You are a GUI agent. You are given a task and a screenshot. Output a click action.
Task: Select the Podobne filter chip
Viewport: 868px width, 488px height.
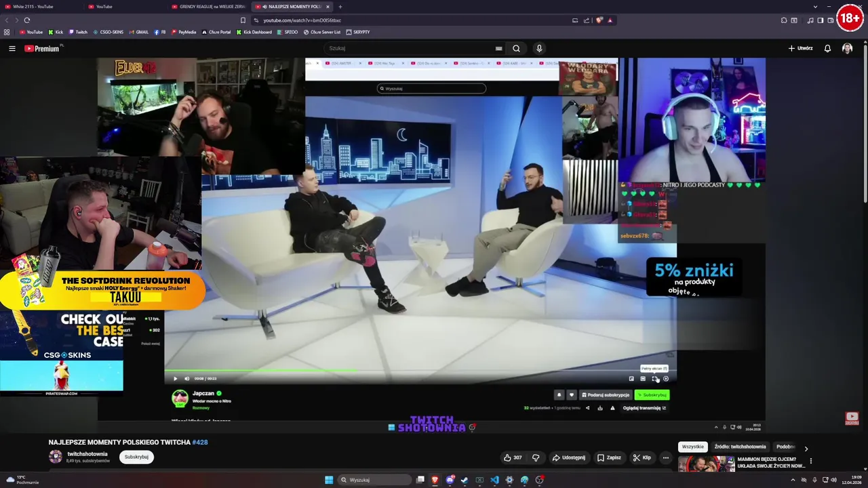tap(785, 447)
